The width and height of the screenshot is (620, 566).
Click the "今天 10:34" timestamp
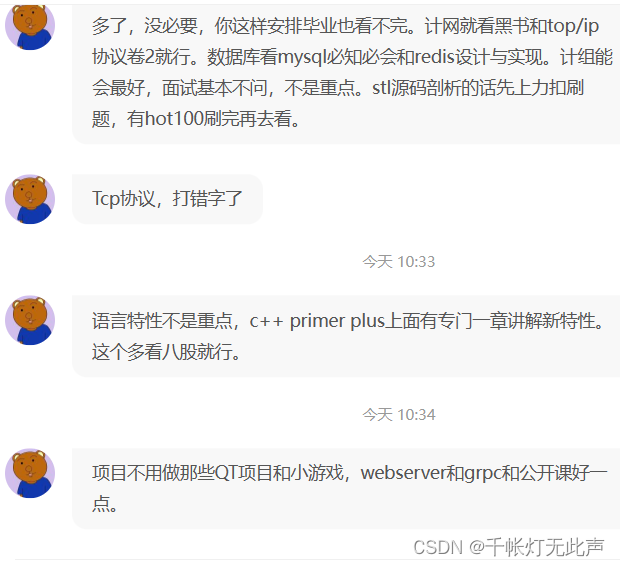399,415
